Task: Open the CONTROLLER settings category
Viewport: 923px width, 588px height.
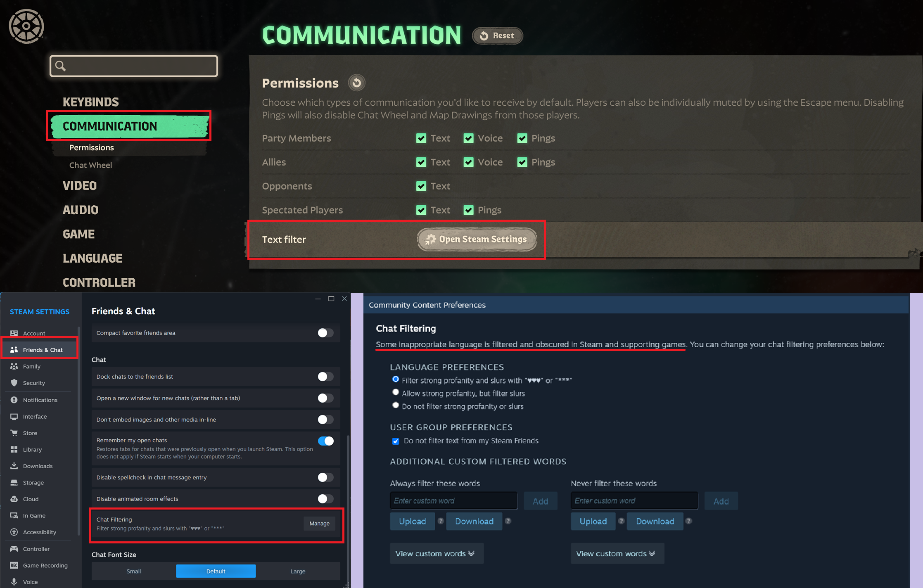Action: coord(99,282)
